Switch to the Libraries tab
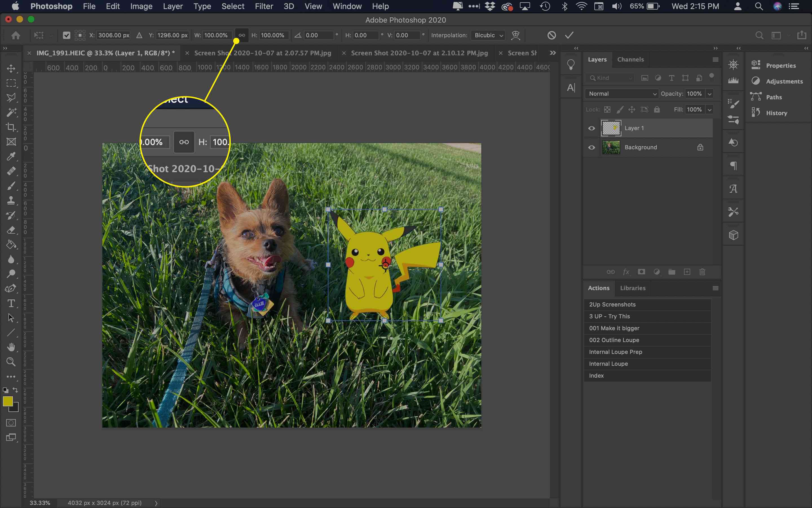Screen dimensions: 812x508 tap(632, 288)
